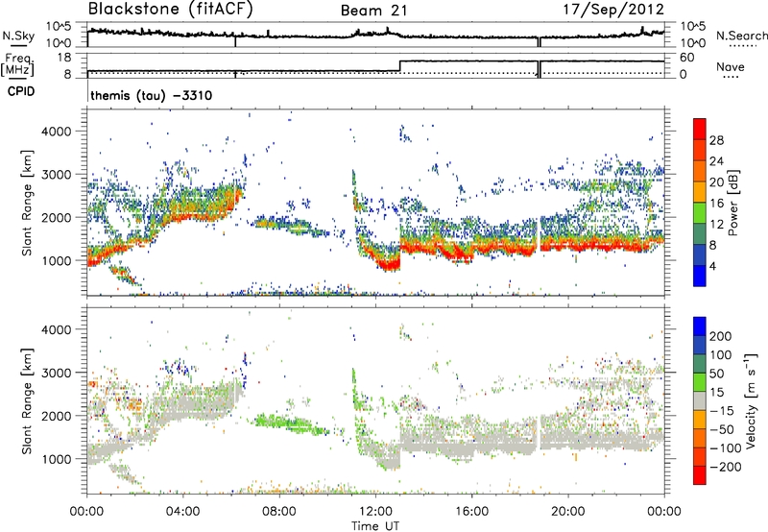Screen dimensions: 768x532
Task: Click Power colorbar tick label '28'
Action: 716,140
